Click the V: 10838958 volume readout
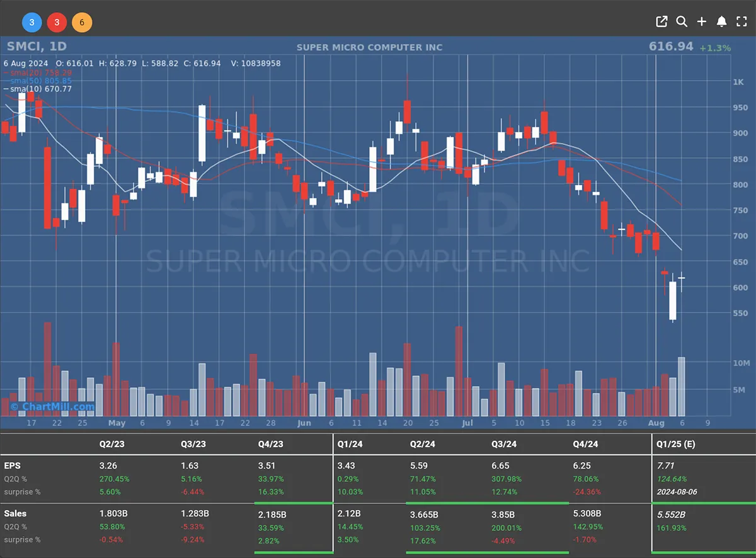Image resolution: width=756 pixels, height=558 pixels. pos(256,64)
